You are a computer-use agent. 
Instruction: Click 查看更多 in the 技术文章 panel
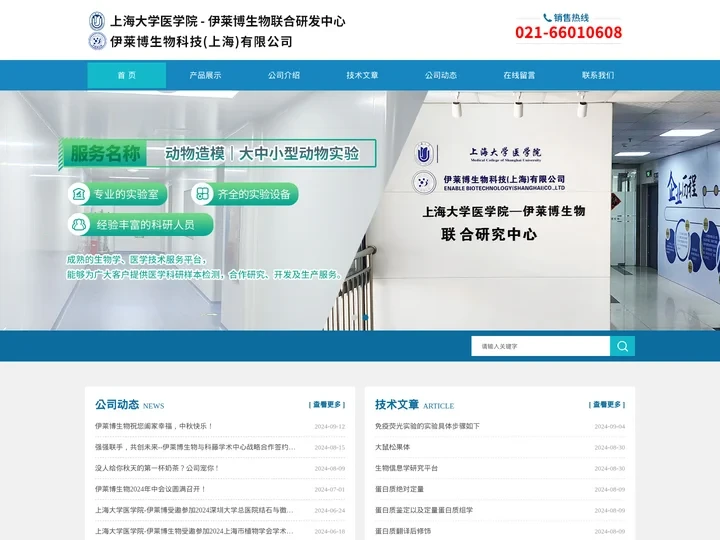coord(607,405)
